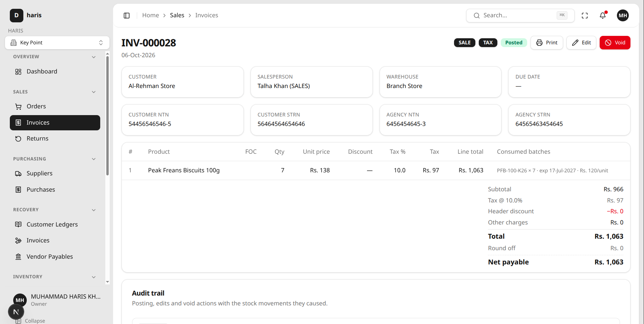The height and width of the screenshot is (324, 644).
Task: Enter fullscreen mode icon
Action: tap(585, 16)
